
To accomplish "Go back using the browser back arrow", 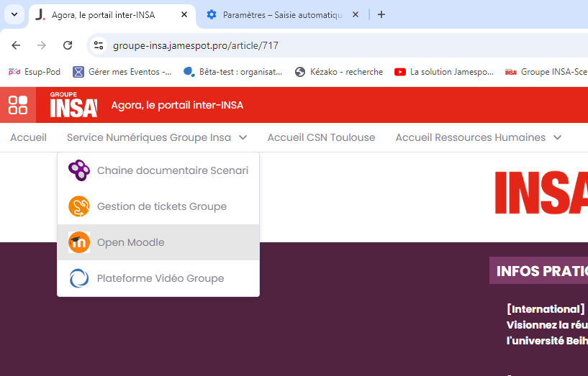I will click(x=16, y=45).
